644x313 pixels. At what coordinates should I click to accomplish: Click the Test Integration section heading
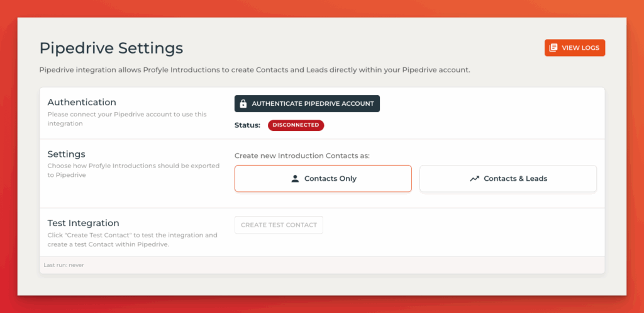tap(84, 223)
